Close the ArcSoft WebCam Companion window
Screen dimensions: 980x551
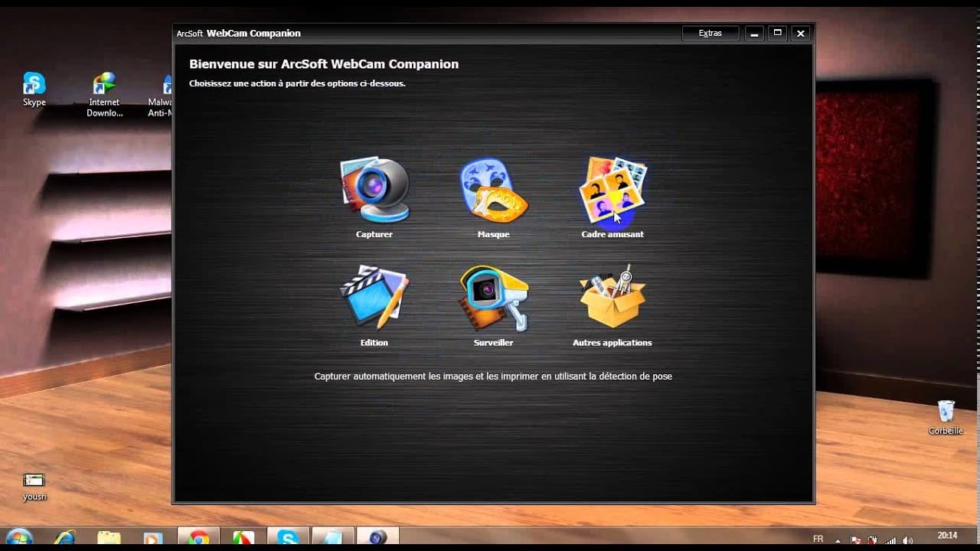coord(801,34)
